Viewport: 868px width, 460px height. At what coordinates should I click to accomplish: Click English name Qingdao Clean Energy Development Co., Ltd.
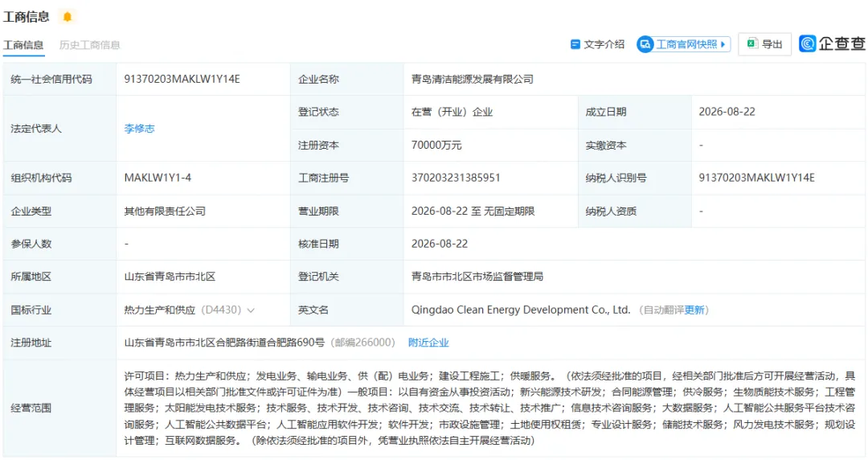pos(521,310)
